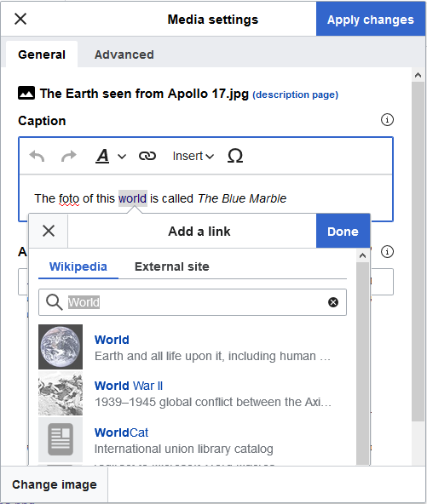Image resolution: width=427 pixels, height=504 pixels.
Task: Click the Change image button
Action: (55, 484)
